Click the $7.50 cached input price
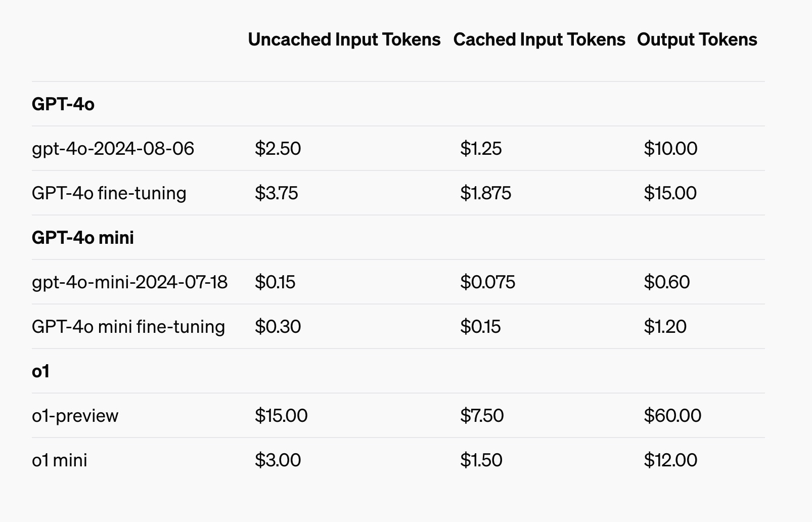The image size is (812, 522). (482, 415)
